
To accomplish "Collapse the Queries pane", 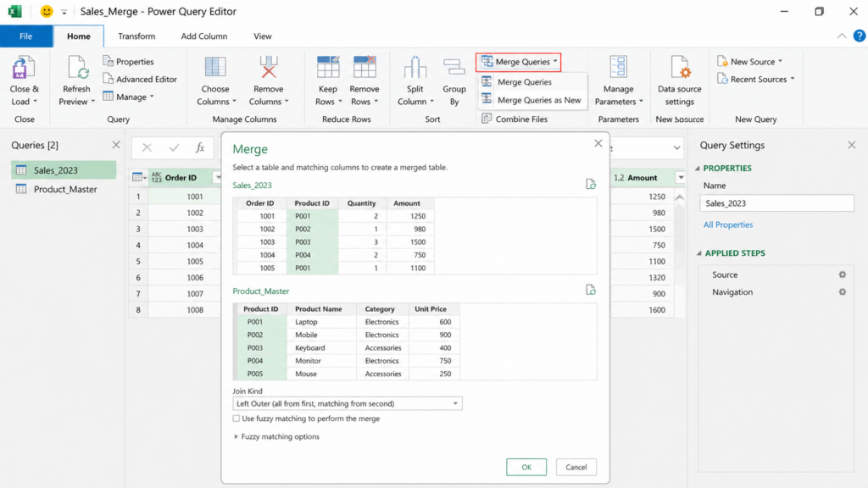I will point(115,145).
